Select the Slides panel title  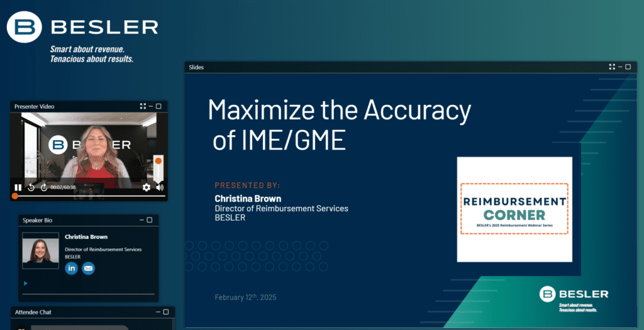pyautogui.click(x=196, y=67)
